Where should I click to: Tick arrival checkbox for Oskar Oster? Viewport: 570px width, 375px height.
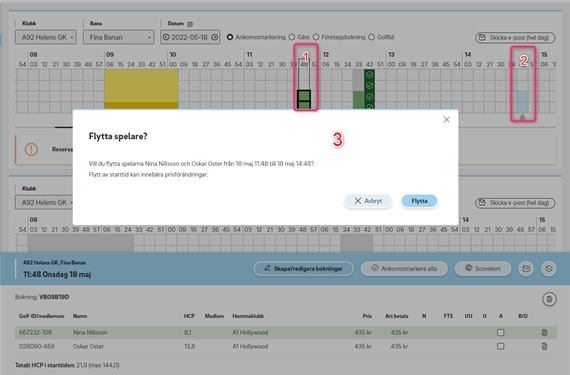pos(501,346)
